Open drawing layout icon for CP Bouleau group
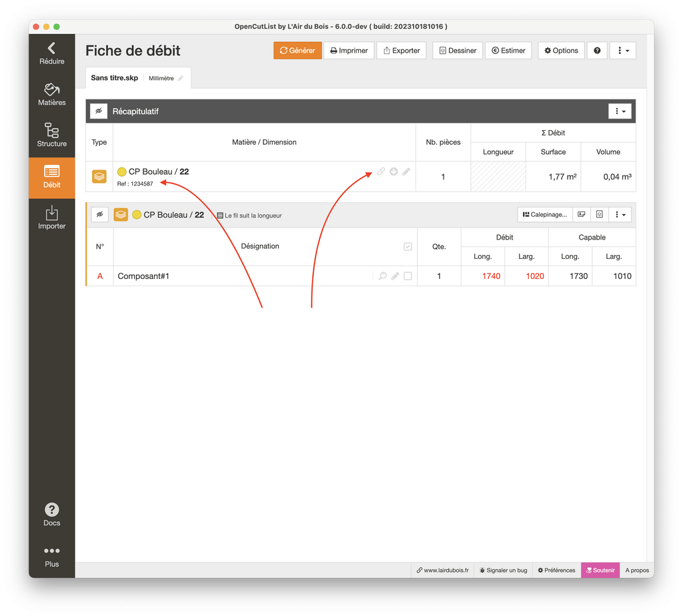The image size is (683, 616). (x=600, y=214)
